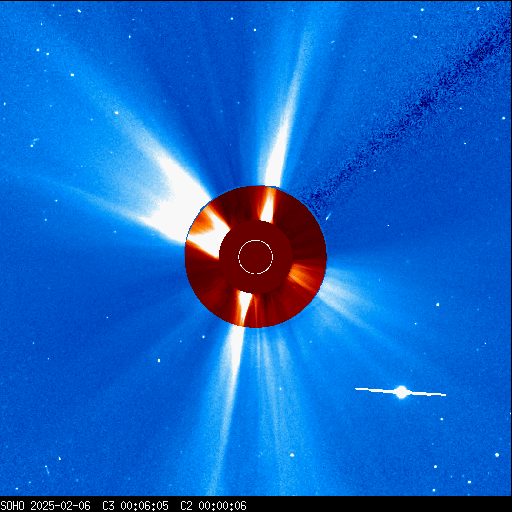Click the star in the upper left above the eruption

[116, 113]
